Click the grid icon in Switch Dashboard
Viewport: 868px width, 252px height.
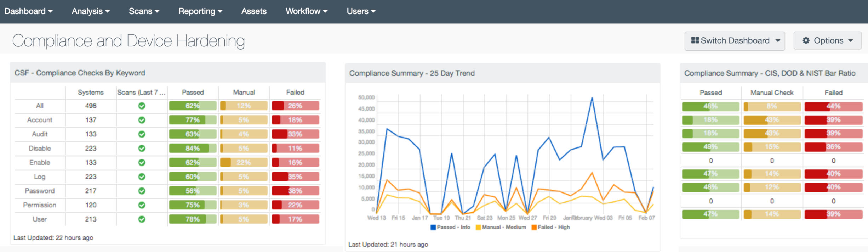tap(695, 40)
